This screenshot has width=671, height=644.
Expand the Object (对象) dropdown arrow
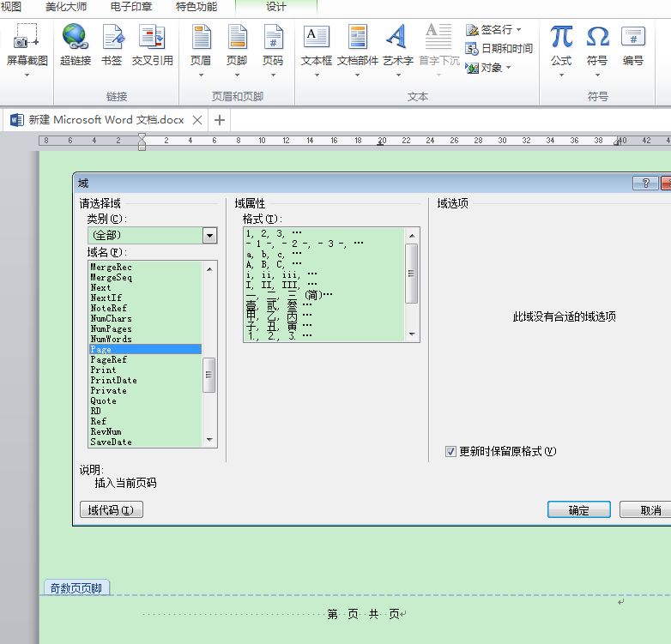508,68
